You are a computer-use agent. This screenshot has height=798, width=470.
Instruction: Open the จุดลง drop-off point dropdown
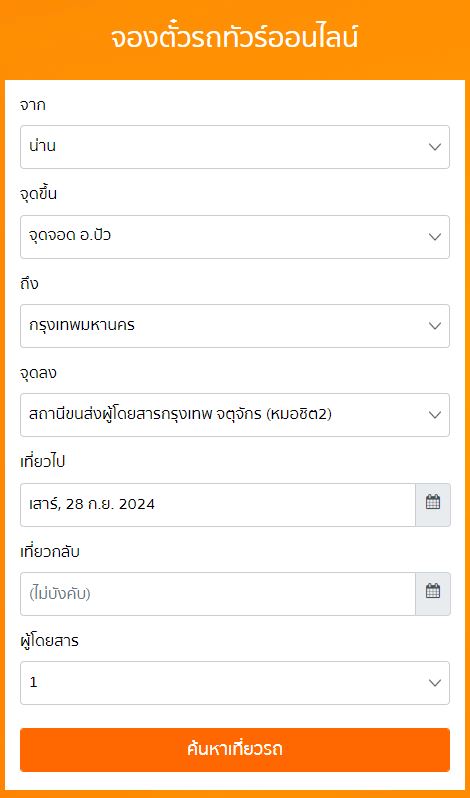(235, 415)
